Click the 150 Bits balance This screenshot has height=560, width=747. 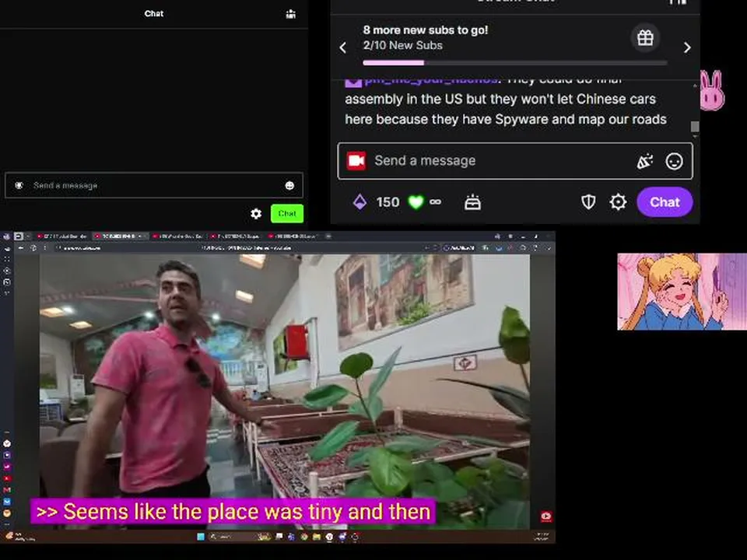click(x=388, y=202)
